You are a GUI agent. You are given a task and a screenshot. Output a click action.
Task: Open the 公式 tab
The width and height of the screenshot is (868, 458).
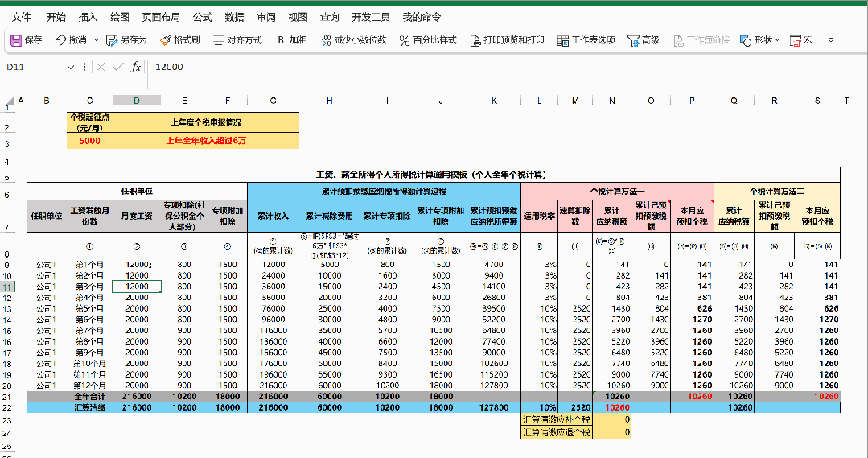pos(203,17)
